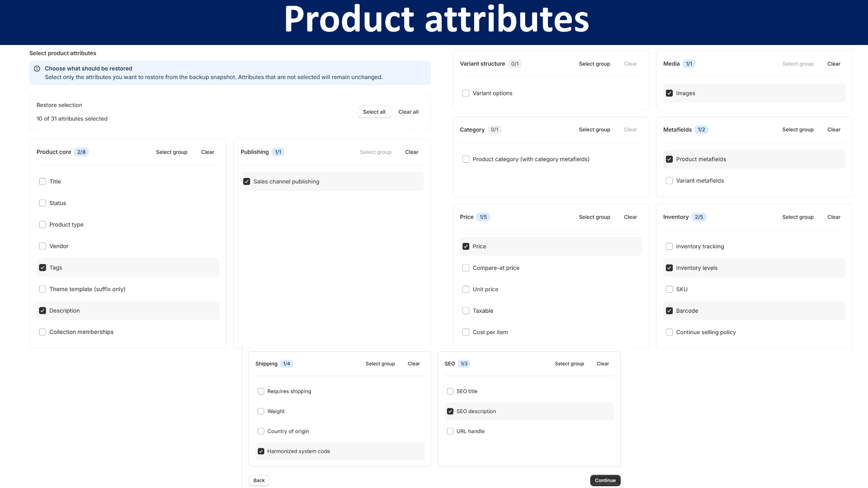Check Variant metafields checkbox
Viewport: 868px width, 488px height.
pyautogui.click(x=669, y=181)
